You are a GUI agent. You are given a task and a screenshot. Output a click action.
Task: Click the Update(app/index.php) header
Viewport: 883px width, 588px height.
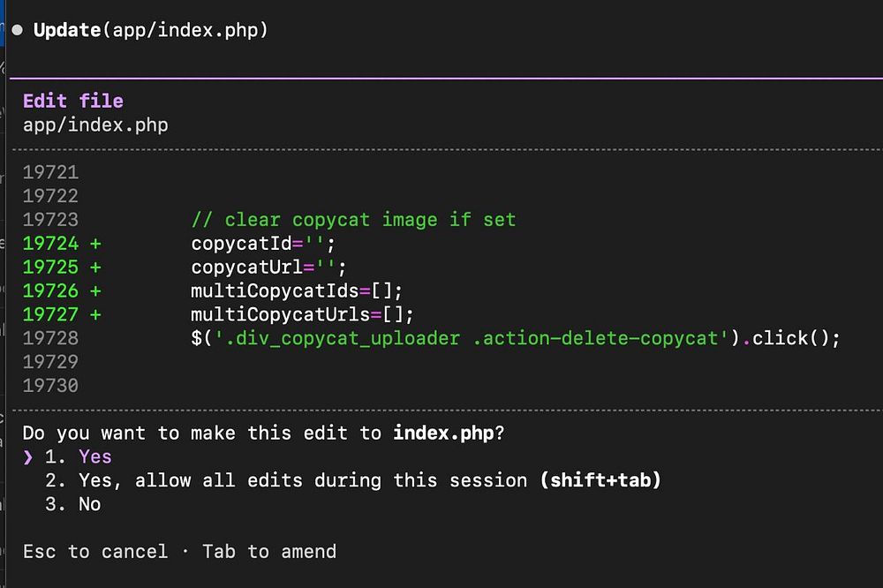[x=150, y=30]
